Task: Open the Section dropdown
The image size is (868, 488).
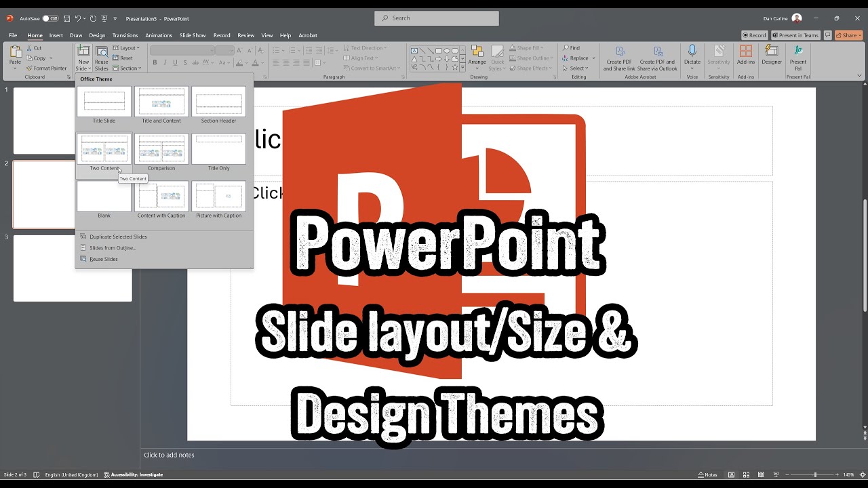Action: (x=127, y=68)
